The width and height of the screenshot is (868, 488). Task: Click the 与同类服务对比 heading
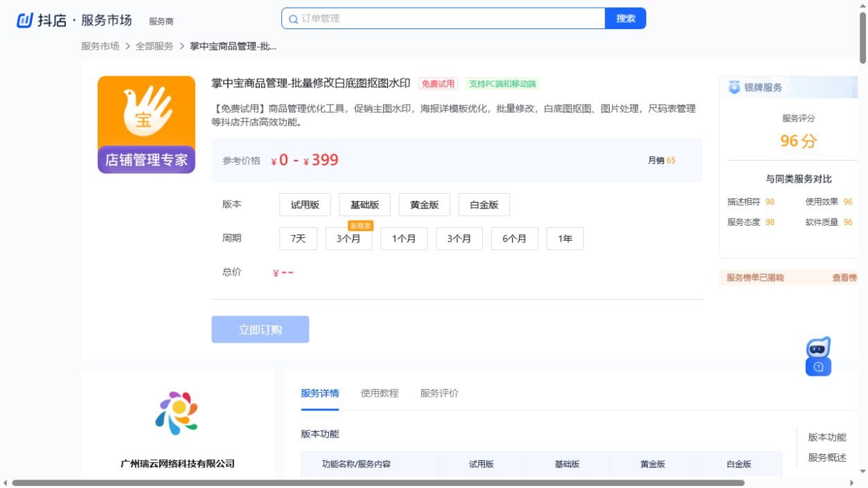coord(799,179)
